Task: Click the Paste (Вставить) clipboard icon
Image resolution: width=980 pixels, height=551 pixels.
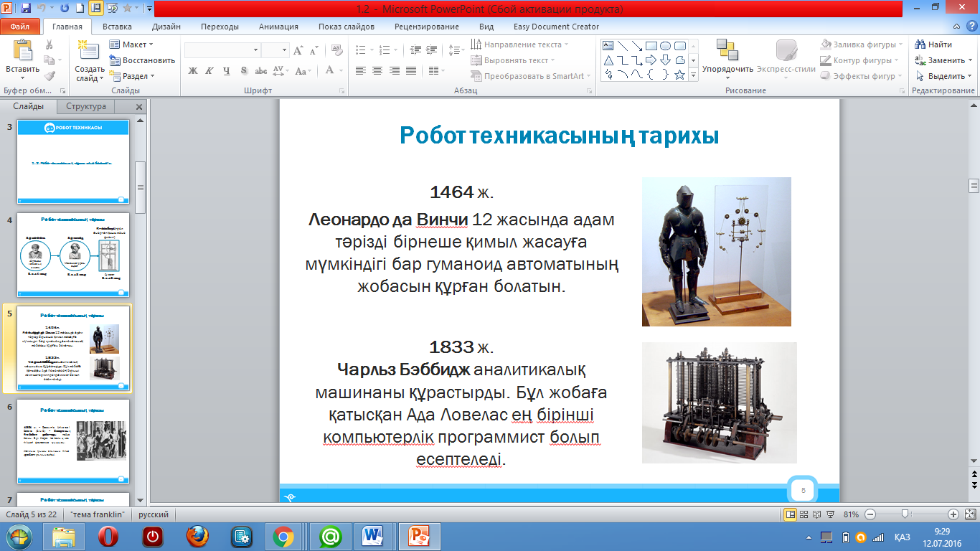Action: click(22, 52)
